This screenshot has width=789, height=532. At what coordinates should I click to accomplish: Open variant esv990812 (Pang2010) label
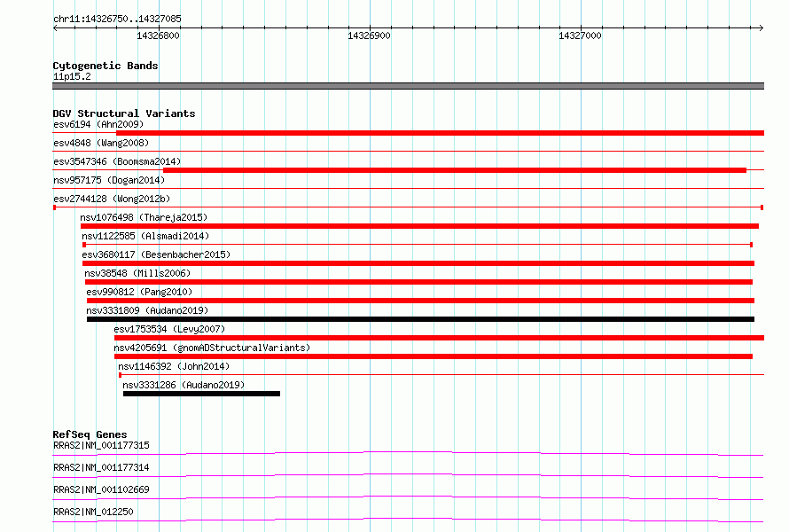coord(139,292)
